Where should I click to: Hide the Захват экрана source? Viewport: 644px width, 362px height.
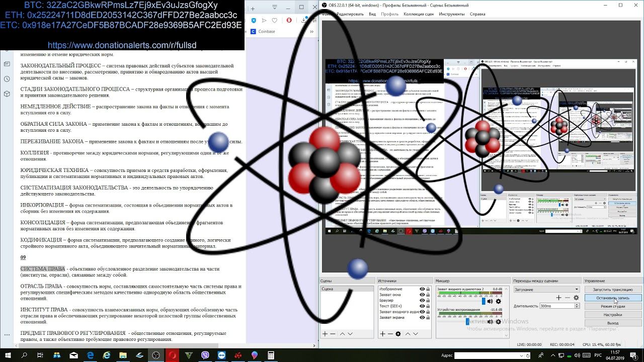422,317
